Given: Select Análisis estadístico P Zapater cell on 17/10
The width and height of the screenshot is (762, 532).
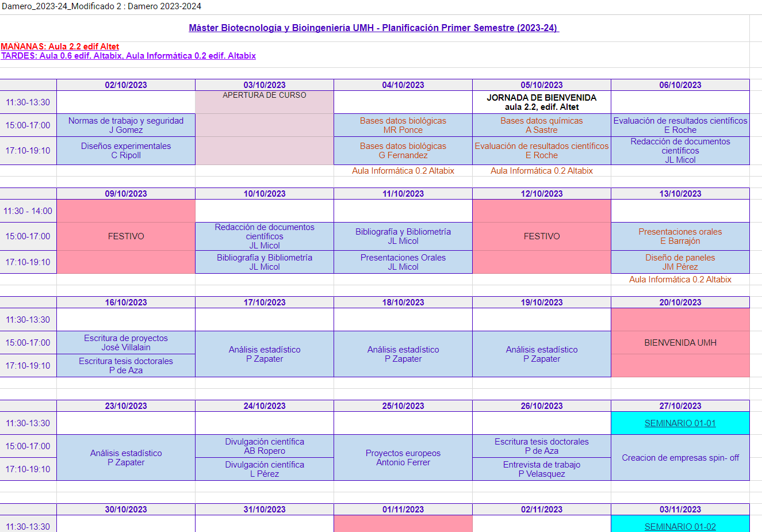Looking at the screenshot, I should point(265,354).
